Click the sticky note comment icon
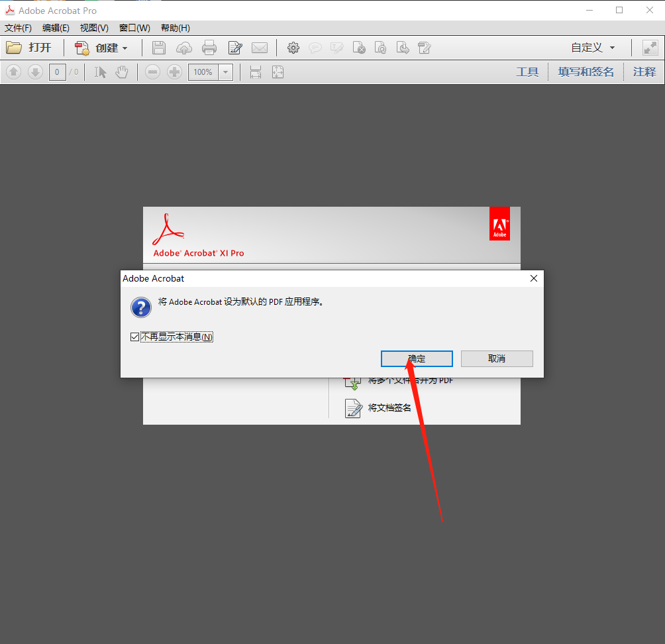Viewport: 665px width, 644px height. pyautogui.click(x=315, y=48)
